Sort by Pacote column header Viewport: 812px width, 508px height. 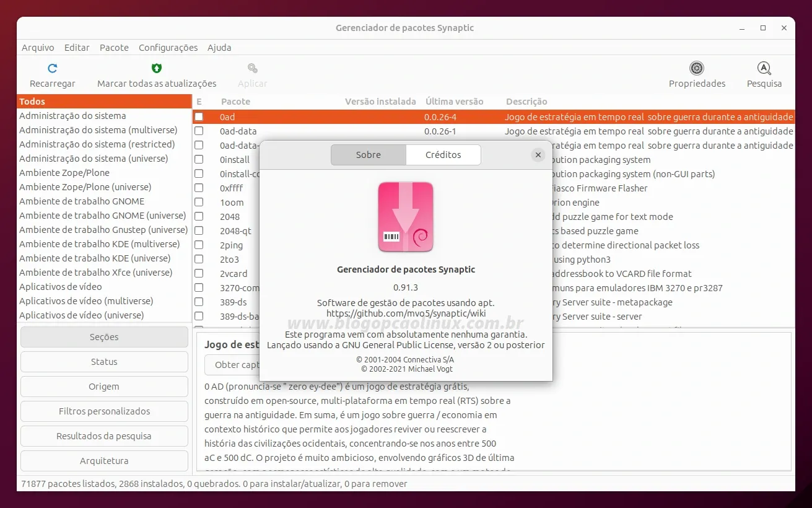pos(235,102)
